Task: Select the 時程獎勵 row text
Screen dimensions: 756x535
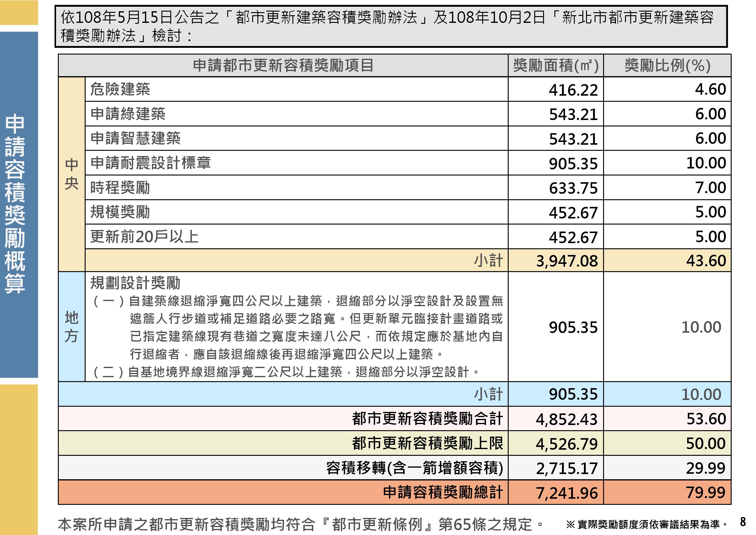Action: click(120, 187)
